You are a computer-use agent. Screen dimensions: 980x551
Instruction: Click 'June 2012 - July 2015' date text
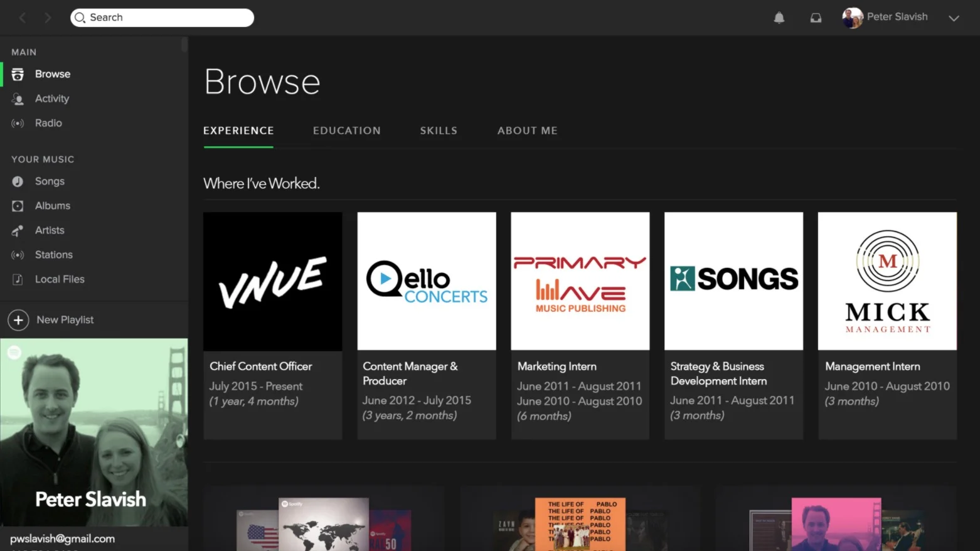(417, 400)
